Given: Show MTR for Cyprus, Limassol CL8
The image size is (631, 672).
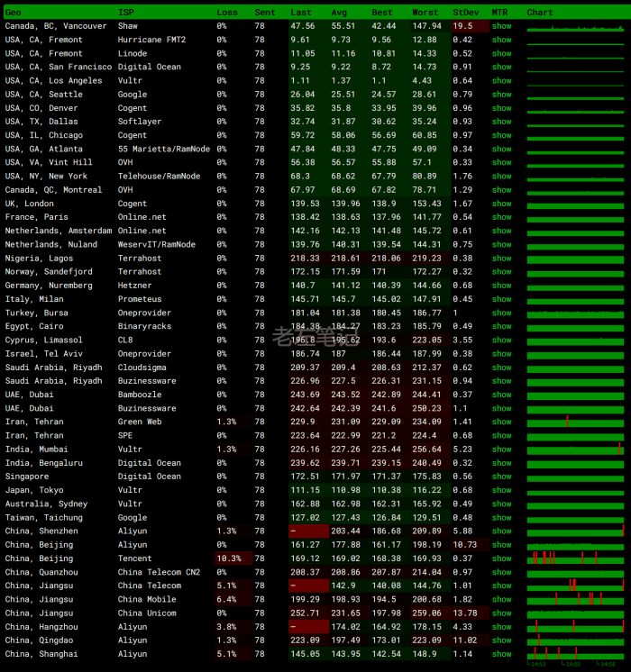Looking at the screenshot, I should click(501, 341).
